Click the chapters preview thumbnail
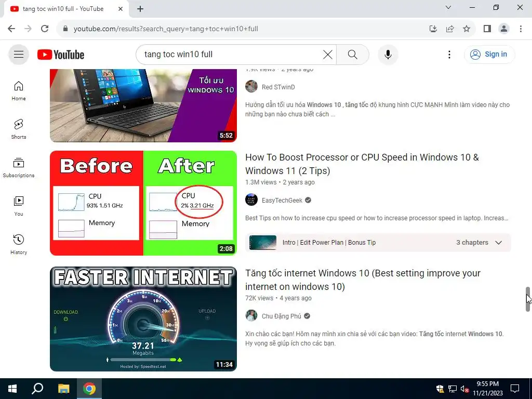The image size is (532, 399). click(262, 243)
